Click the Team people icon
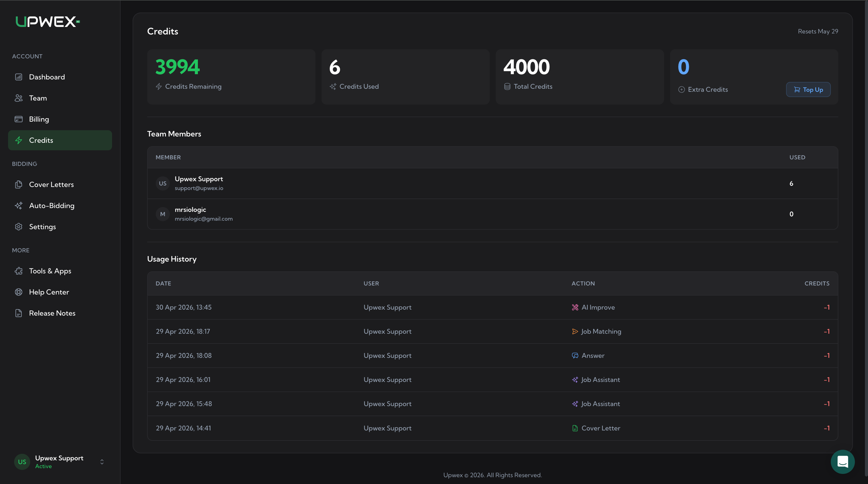 pos(19,98)
